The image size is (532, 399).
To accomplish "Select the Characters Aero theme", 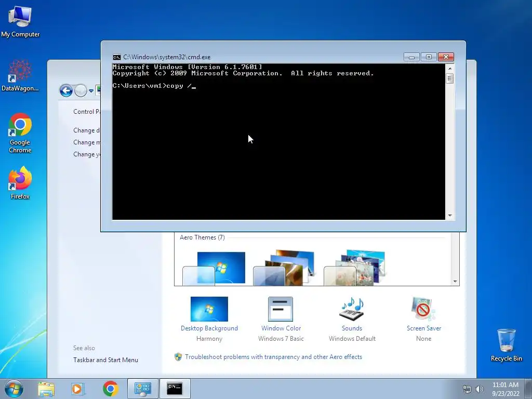I will coord(354,268).
